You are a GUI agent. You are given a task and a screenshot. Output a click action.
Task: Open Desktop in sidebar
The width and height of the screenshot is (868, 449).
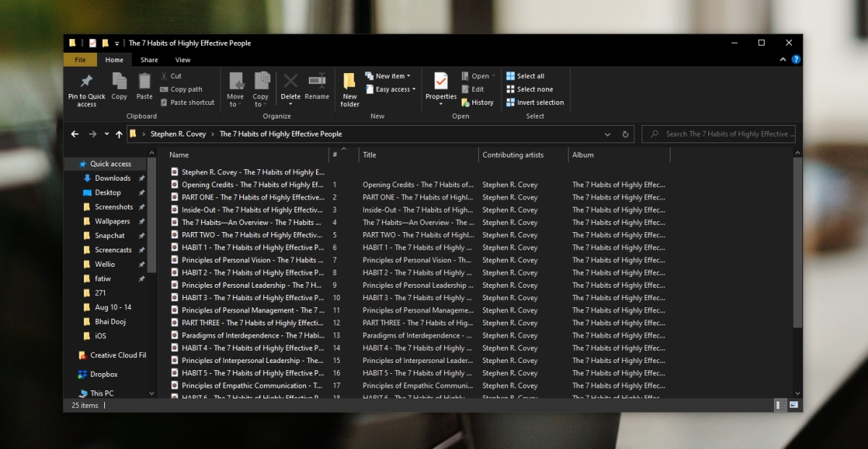point(108,192)
